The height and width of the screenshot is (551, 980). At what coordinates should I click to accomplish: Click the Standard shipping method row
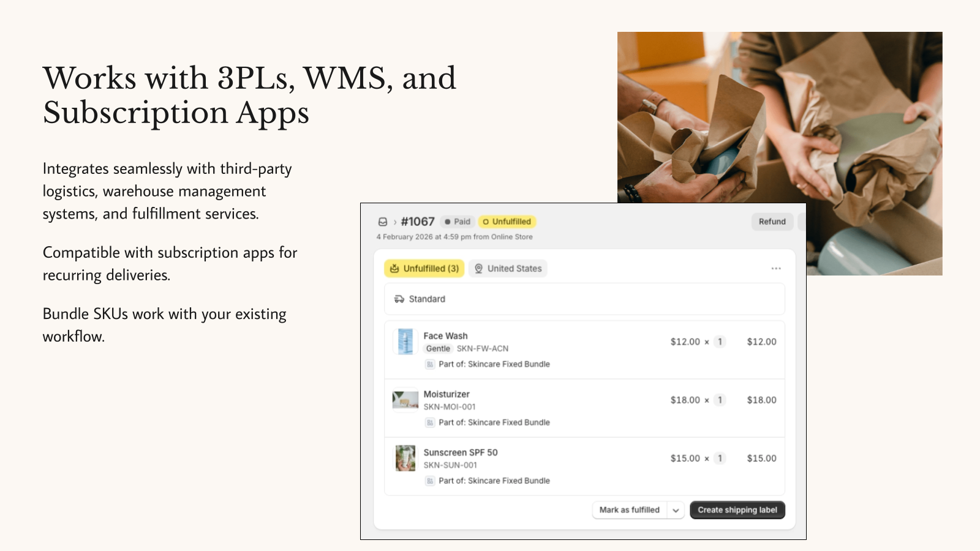(584, 299)
